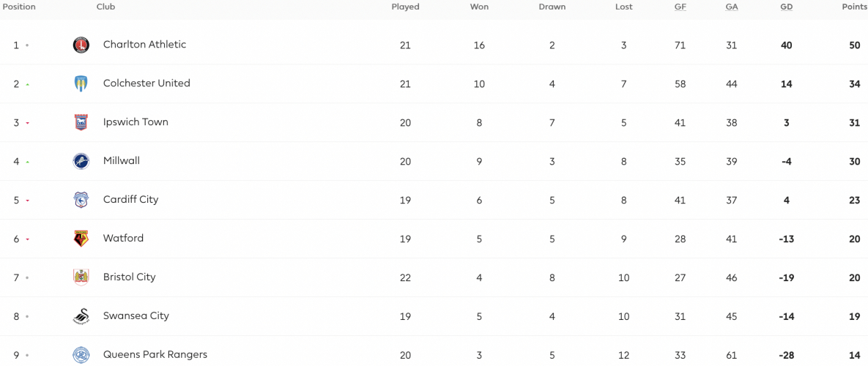Click the Watford club logo
The width and height of the screenshot is (868, 366).
tap(81, 239)
